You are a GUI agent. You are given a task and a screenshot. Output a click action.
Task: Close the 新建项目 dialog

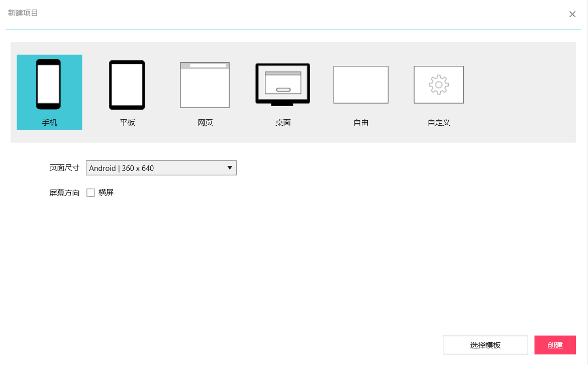[572, 14]
